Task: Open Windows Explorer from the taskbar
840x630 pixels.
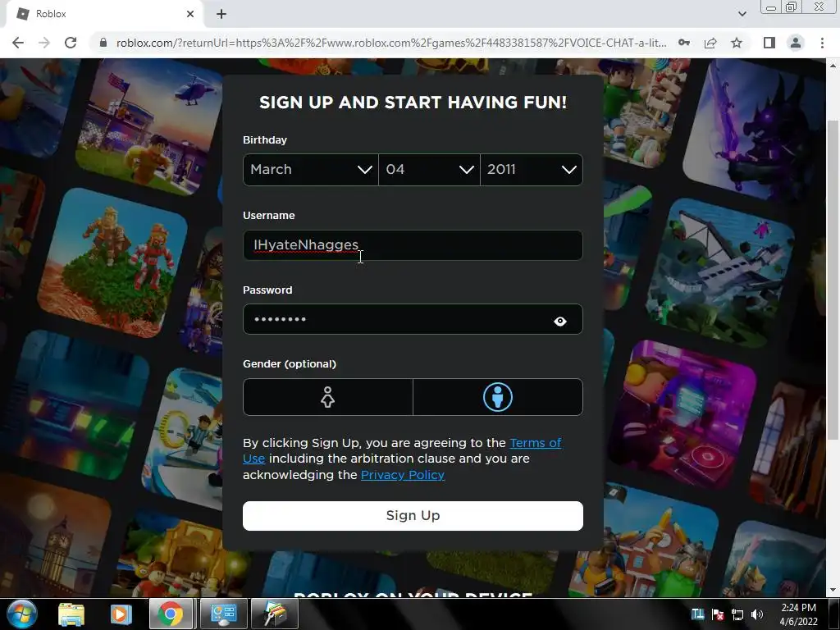Action: [x=71, y=614]
